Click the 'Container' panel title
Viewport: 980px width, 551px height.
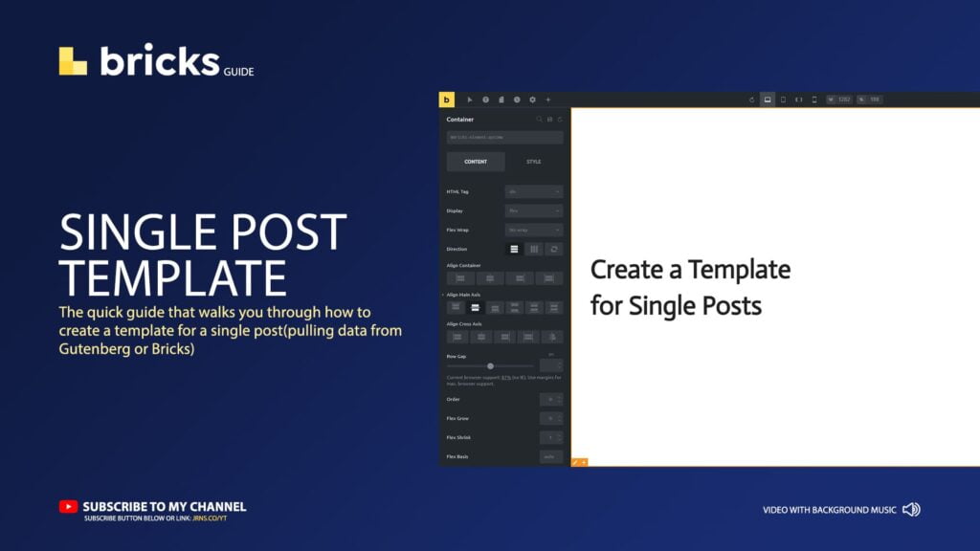tap(460, 120)
